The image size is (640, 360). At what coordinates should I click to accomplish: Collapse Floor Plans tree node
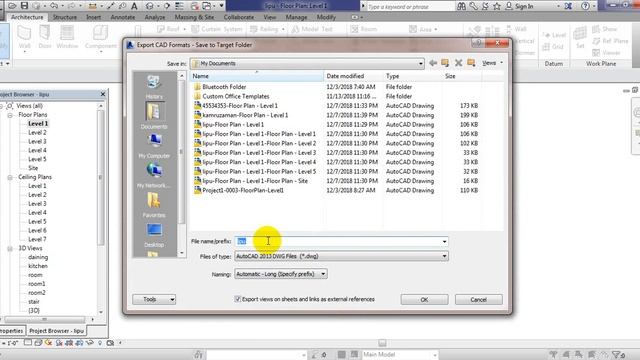click(10, 115)
